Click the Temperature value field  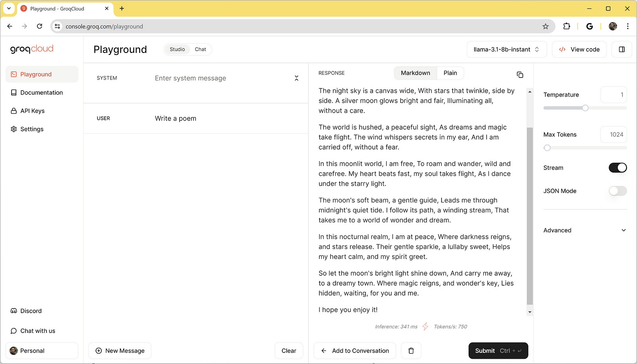(x=614, y=95)
